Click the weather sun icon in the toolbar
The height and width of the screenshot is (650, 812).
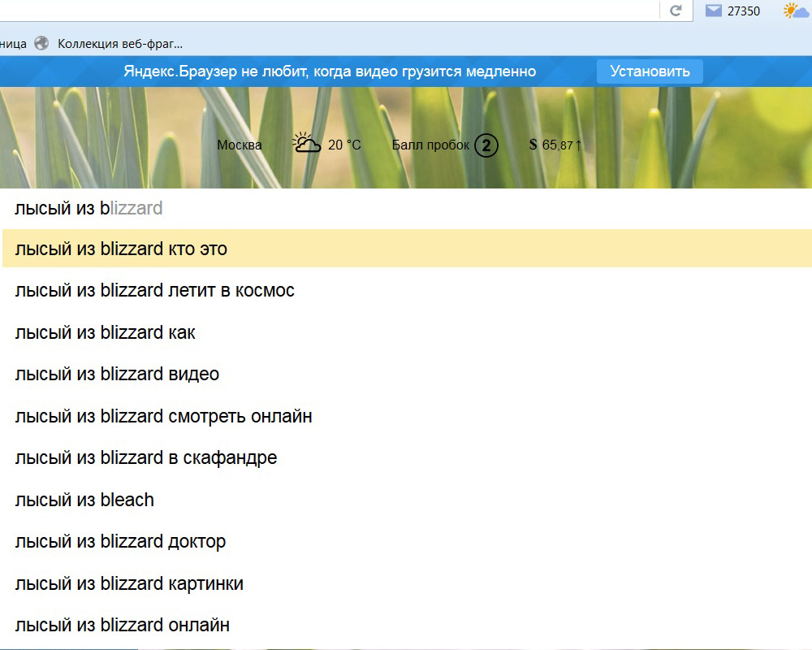[x=796, y=11]
